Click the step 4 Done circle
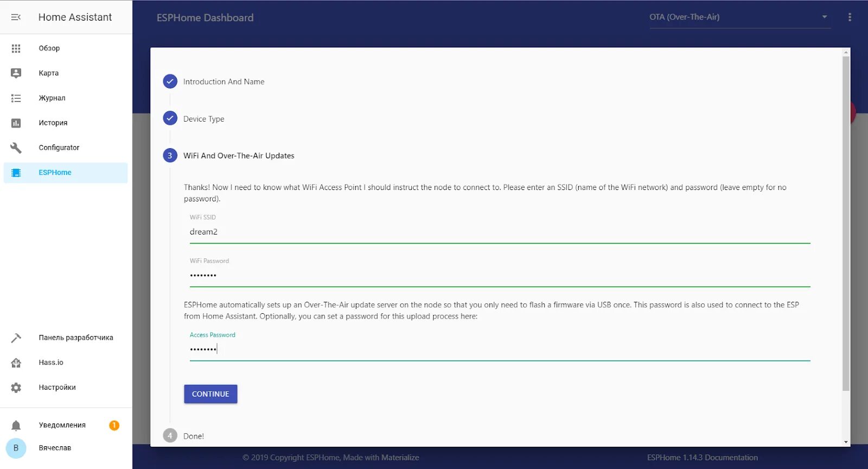 (170, 435)
